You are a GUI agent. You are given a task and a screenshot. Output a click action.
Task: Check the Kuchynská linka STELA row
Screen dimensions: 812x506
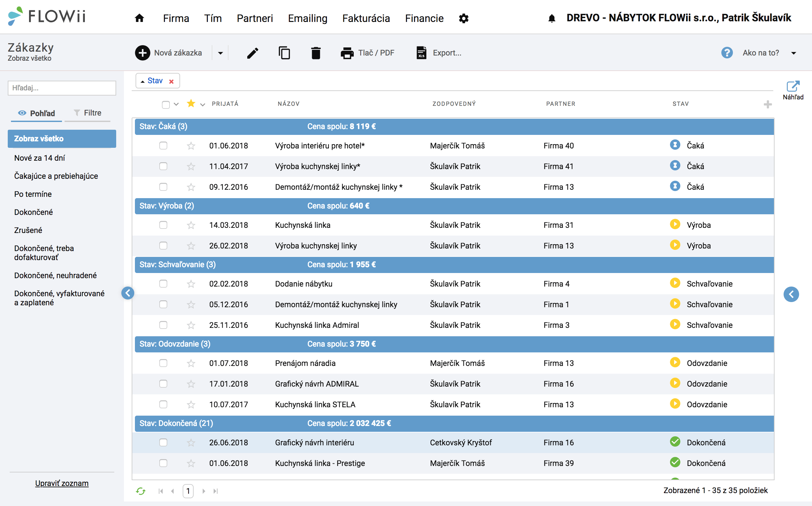[163, 404]
